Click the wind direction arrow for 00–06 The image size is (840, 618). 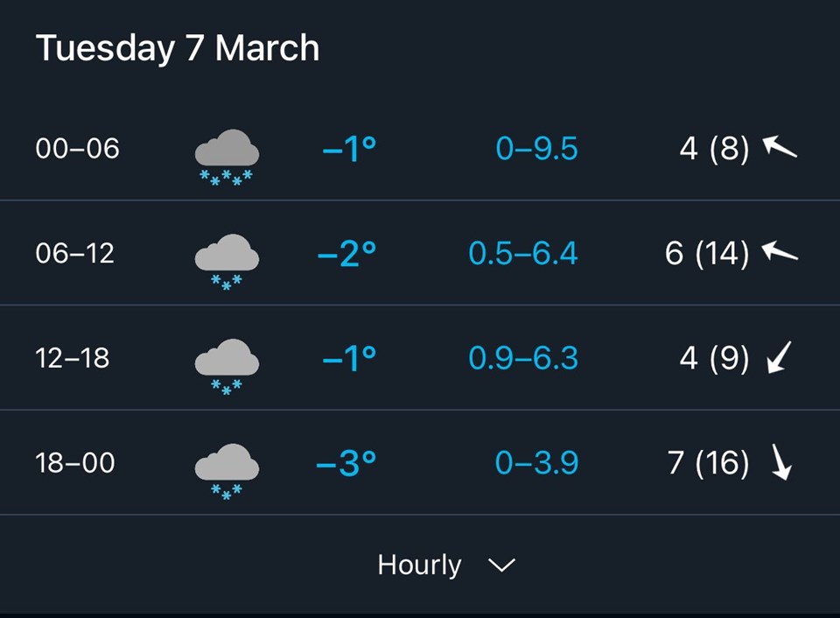[x=780, y=147]
